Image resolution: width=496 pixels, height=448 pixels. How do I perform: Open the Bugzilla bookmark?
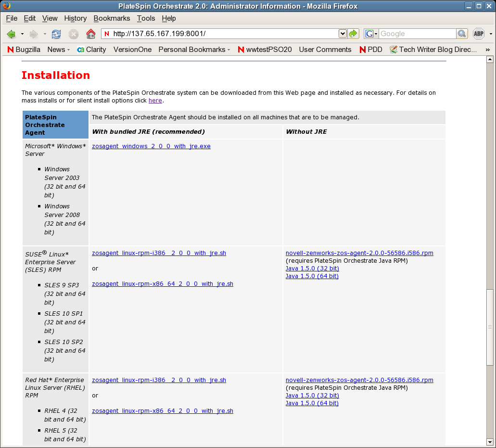click(x=24, y=50)
